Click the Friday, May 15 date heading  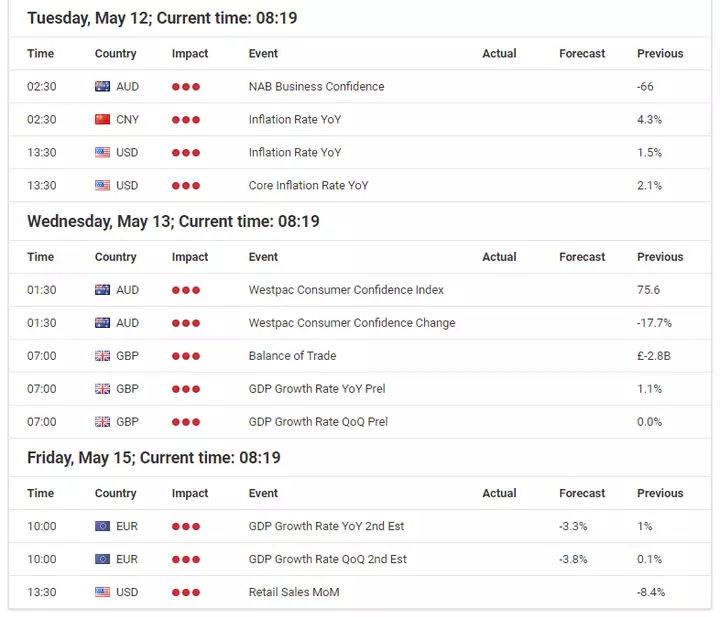[154, 458]
